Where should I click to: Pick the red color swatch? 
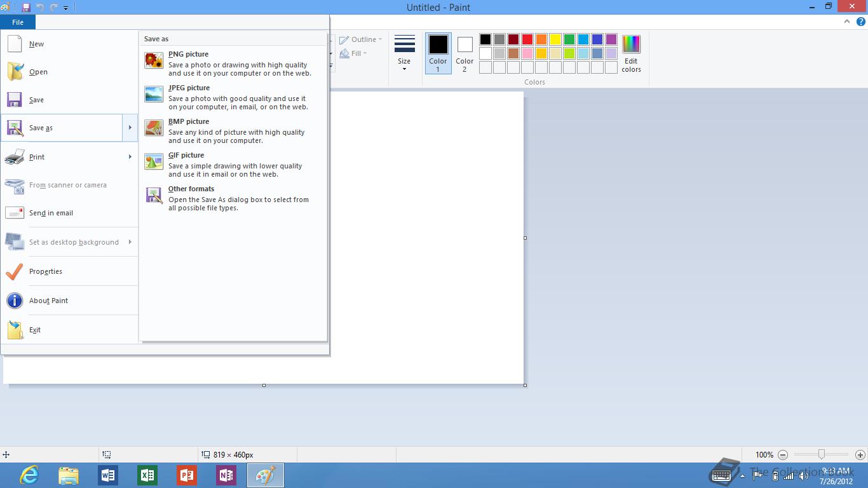tap(527, 39)
